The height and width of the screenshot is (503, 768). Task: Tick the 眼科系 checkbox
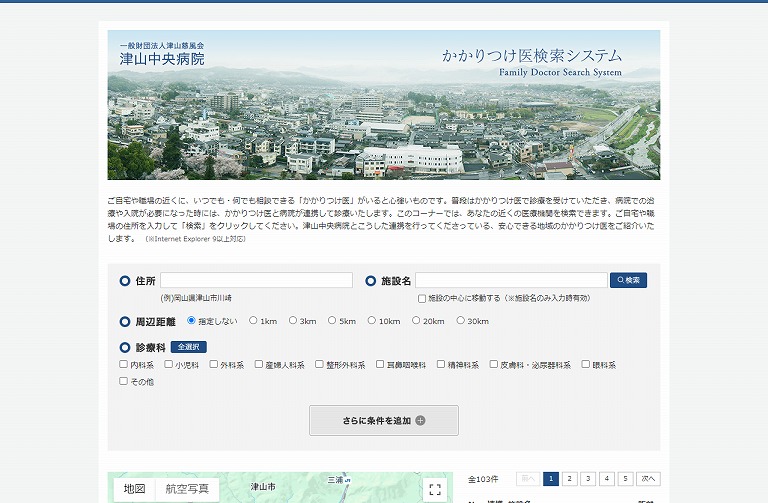point(585,365)
